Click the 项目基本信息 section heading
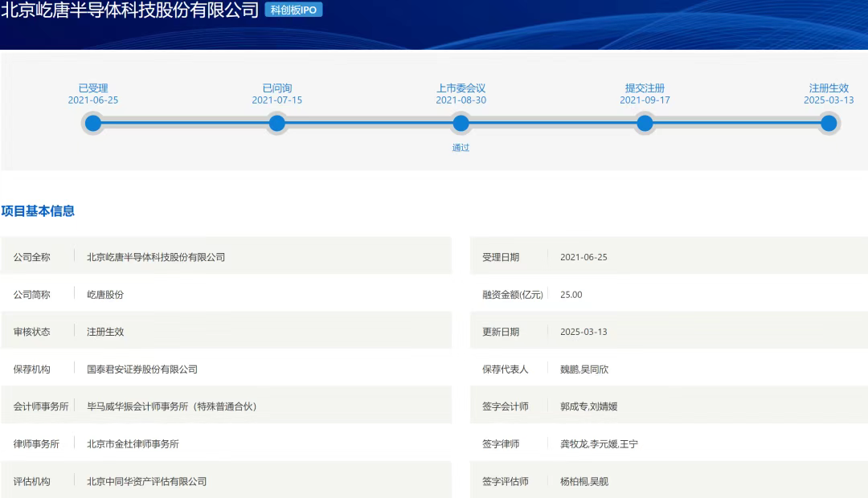 [x=38, y=211]
